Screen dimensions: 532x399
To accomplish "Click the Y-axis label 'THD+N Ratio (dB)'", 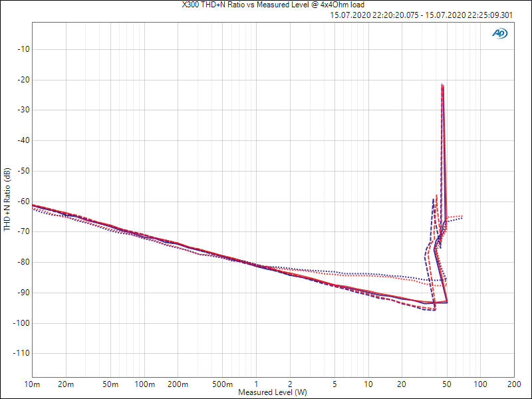I will pos(7,199).
